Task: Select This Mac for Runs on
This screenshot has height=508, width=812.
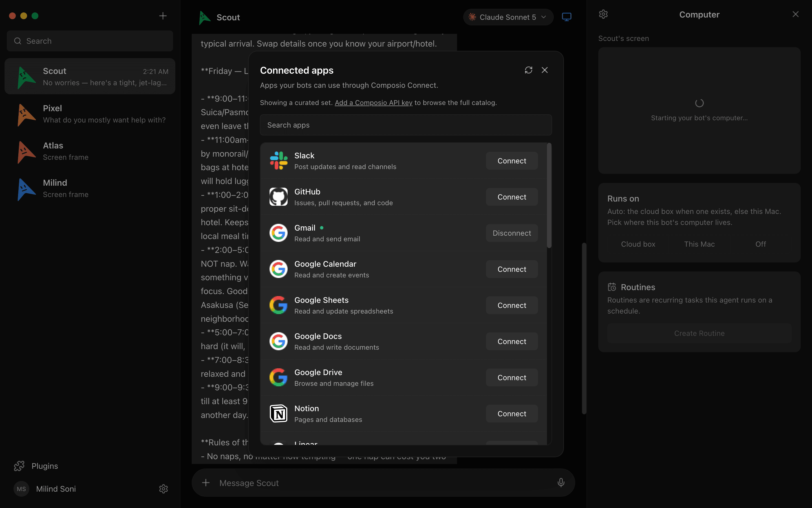Action: click(699, 244)
